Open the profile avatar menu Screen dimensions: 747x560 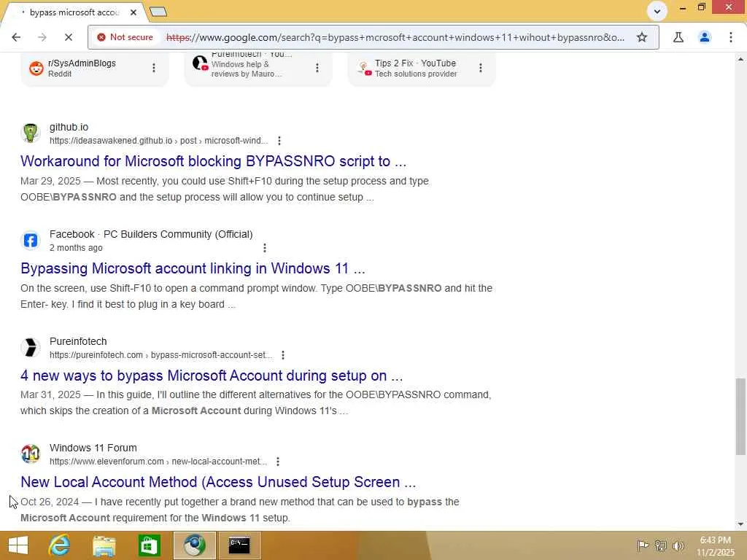pyautogui.click(x=705, y=37)
